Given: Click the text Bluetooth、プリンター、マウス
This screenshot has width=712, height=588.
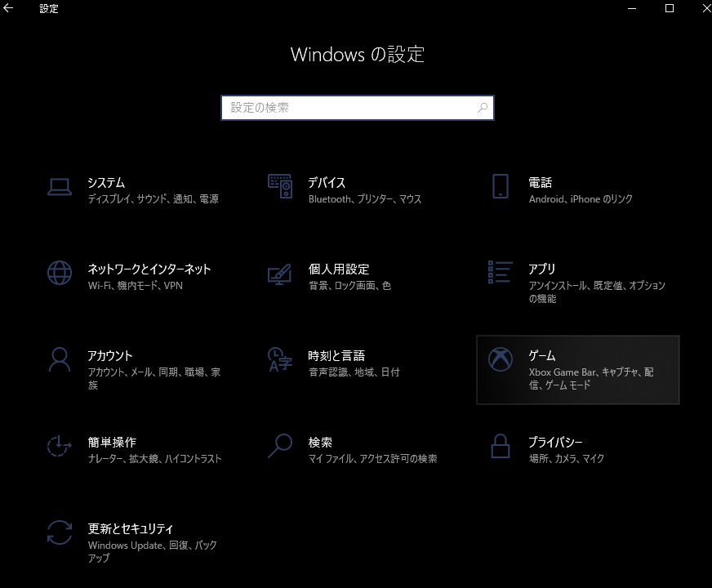Looking at the screenshot, I should (365, 199).
